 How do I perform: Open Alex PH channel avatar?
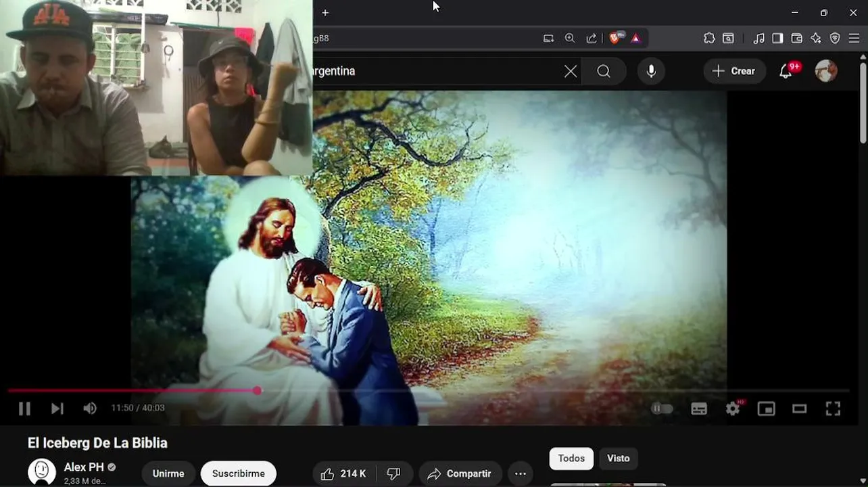tap(42, 472)
